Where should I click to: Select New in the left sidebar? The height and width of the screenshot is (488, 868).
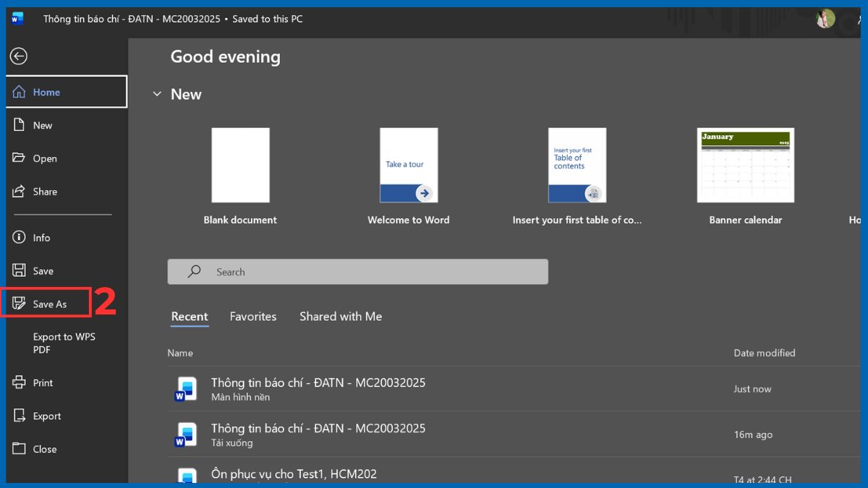point(42,126)
